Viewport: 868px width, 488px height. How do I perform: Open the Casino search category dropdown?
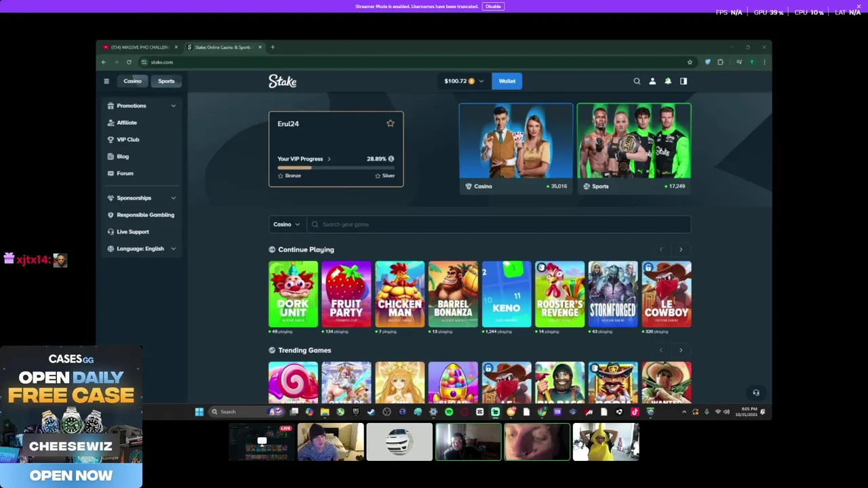[286, 224]
